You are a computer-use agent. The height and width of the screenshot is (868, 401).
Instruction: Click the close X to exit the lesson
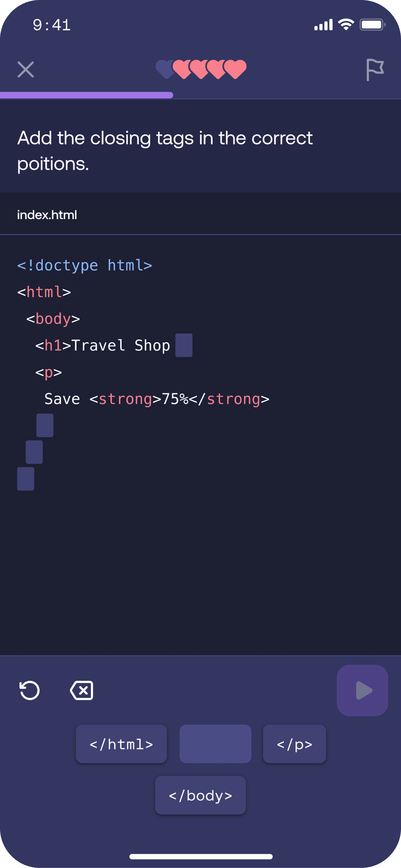(26, 69)
